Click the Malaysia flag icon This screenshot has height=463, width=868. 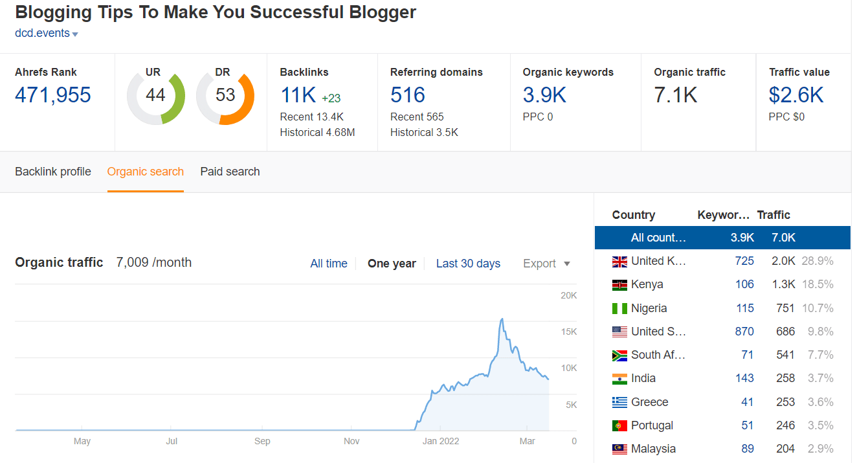(x=619, y=449)
